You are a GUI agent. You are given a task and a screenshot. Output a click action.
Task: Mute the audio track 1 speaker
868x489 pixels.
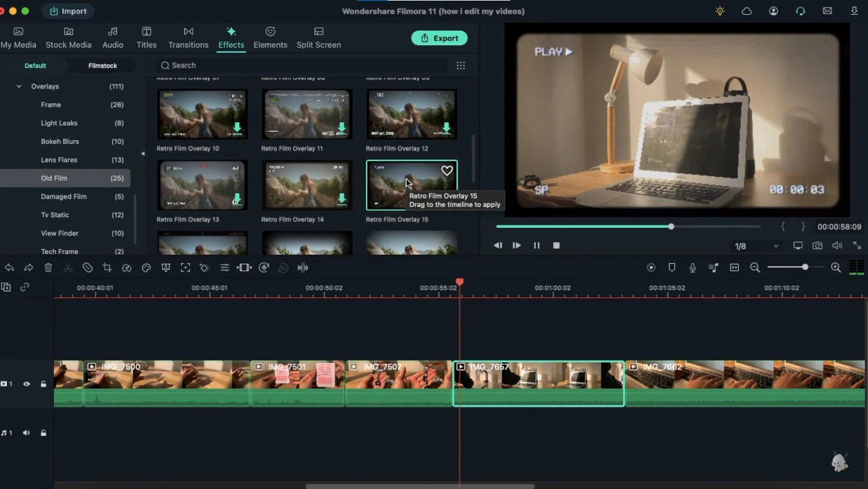27,433
